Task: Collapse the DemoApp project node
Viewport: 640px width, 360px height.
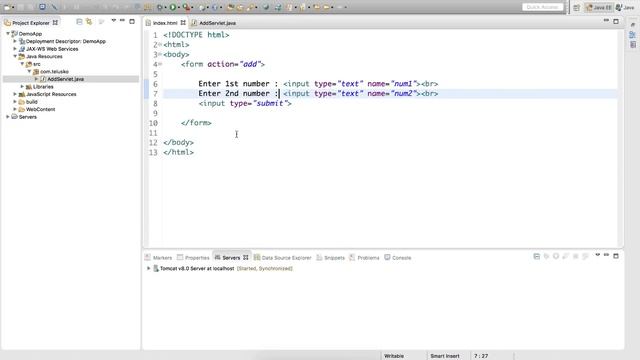Action: (x=8, y=34)
